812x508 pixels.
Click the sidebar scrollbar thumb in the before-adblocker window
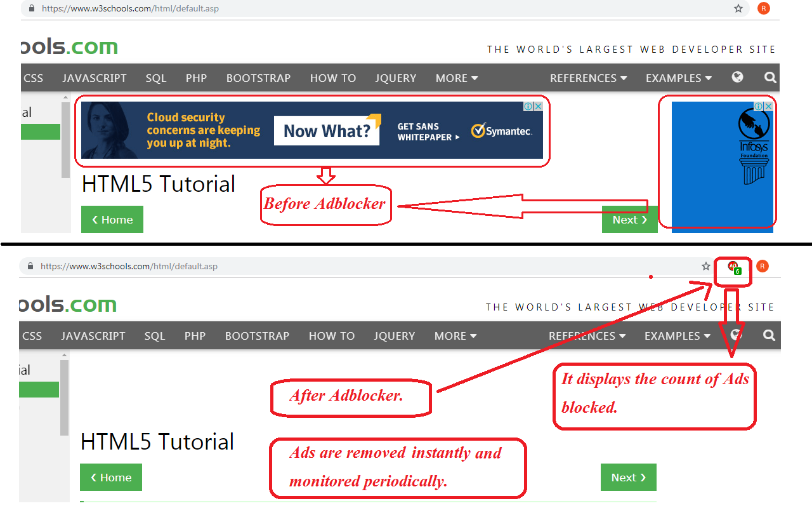(x=65, y=140)
